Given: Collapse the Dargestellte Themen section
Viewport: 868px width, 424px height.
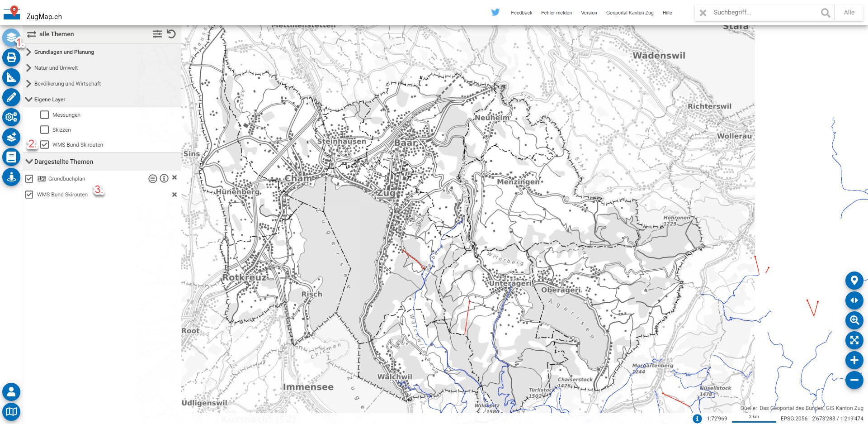Looking at the screenshot, I should (29, 162).
